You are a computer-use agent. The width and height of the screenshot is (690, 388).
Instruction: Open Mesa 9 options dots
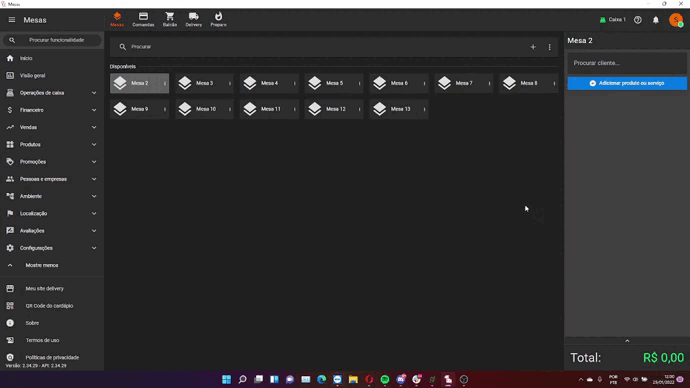click(165, 109)
